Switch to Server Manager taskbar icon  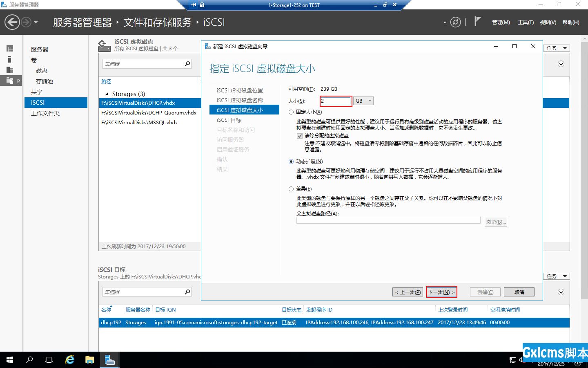pyautogui.click(x=109, y=360)
